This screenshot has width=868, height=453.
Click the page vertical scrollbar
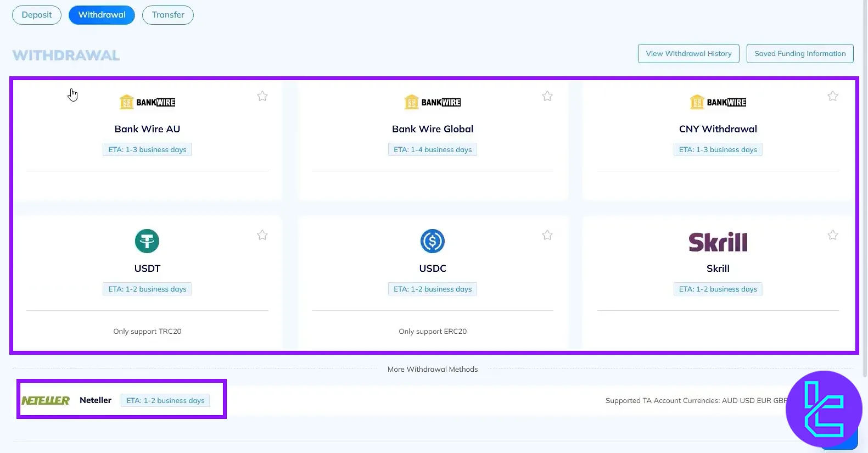[865, 189]
